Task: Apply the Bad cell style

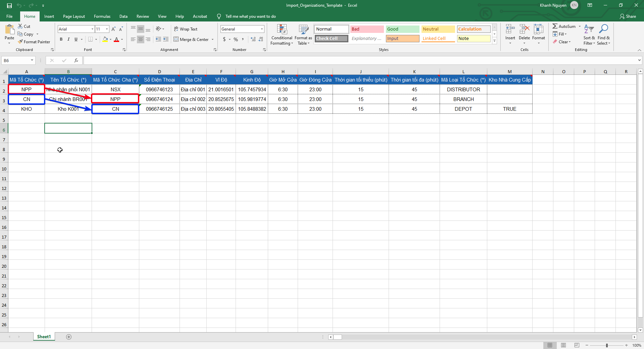Action: [x=367, y=29]
